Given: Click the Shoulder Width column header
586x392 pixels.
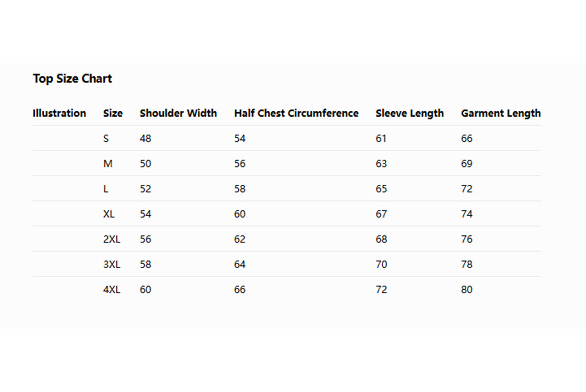Looking at the screenshot, I should 178,113.
